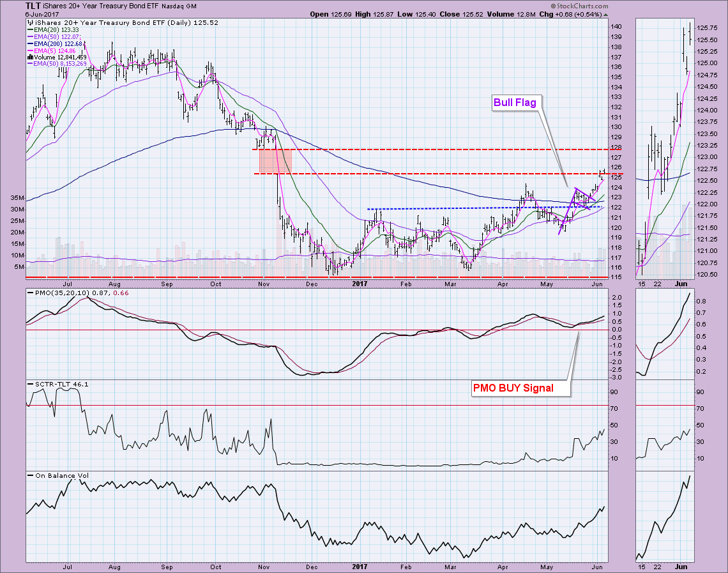
Task: Click the red shaded gap rectangle near November
Action: [x=275, y=162]
